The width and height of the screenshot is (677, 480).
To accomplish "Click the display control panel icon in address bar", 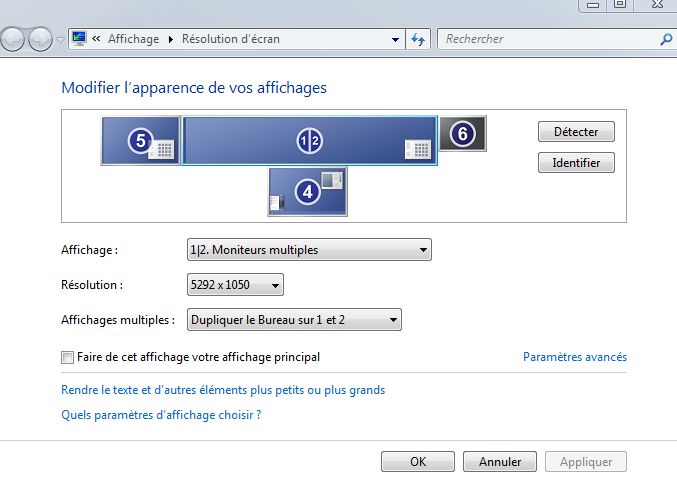I will (x=79, y=39).
